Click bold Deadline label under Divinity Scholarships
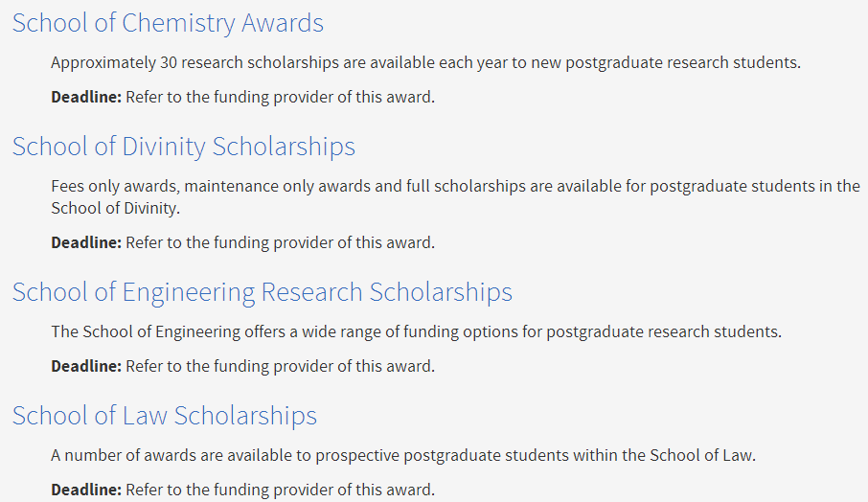The image size is (868, 502). pos(86,243)
